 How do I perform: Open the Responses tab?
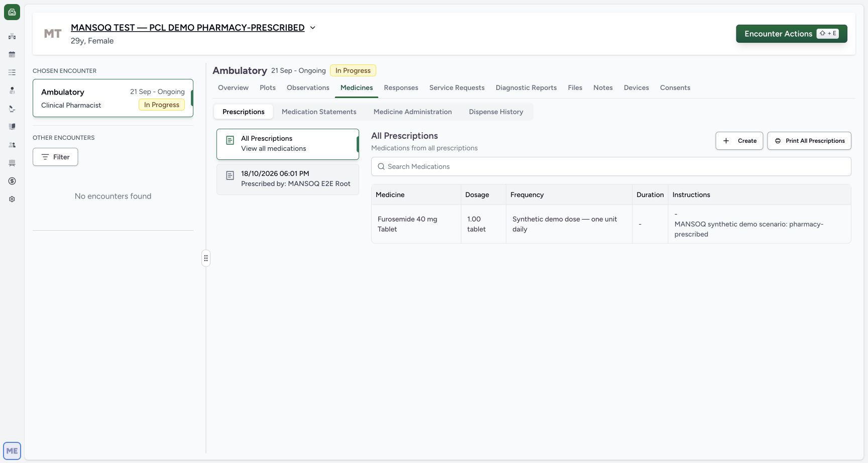click(x=401, y=87)
